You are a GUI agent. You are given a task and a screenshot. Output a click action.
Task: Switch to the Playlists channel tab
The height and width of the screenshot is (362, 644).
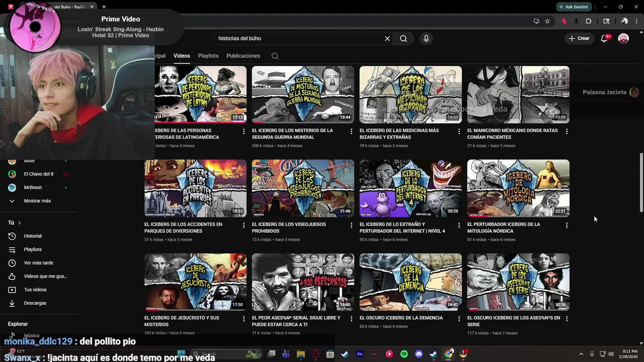point(208,56)
